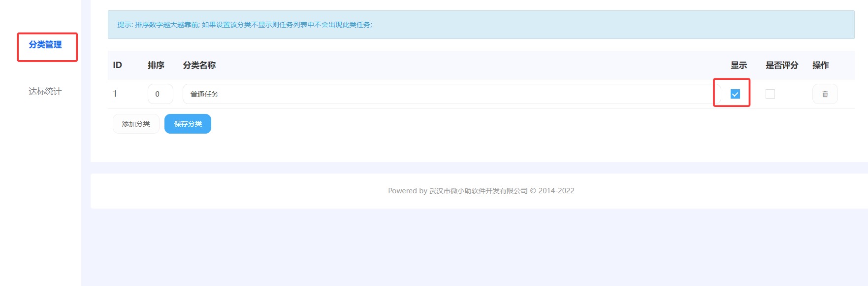Image resolution: width=868 pixels, height=286 pixels.
Task: Focus the 分类名称 field containing 普通任务
Action: (451, 94)
